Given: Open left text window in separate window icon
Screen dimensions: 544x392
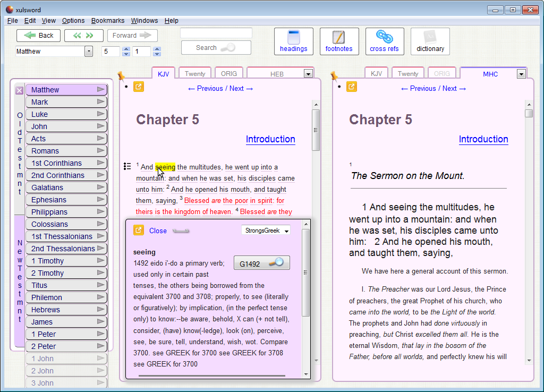Looking at the screenshot, I should point(138,87).
